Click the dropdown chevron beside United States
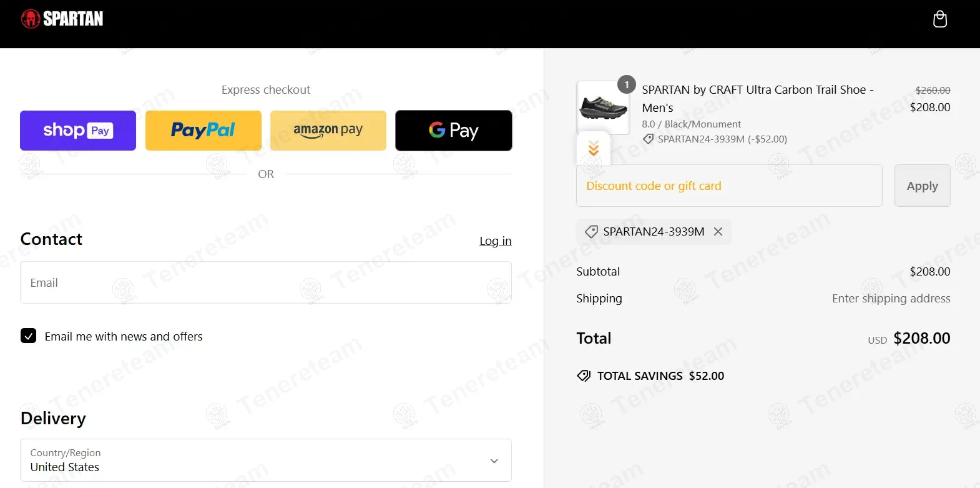 pyautogui.click(x=494, y=461)
